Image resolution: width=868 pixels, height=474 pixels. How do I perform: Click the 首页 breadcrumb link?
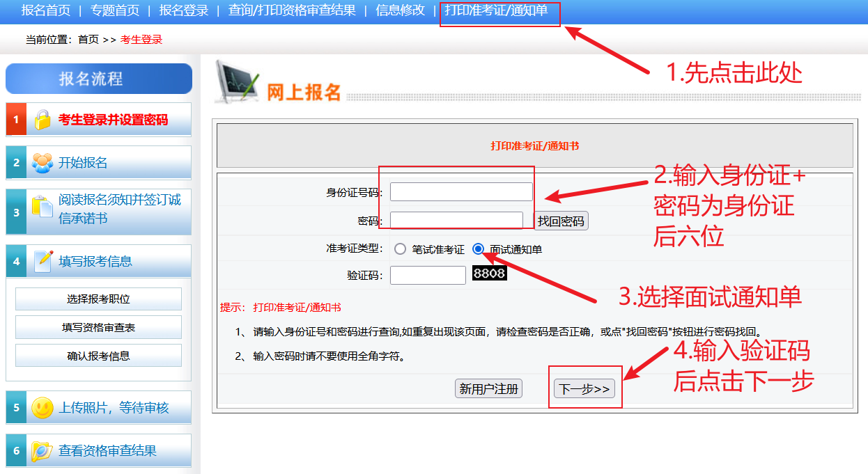[88, 40]
